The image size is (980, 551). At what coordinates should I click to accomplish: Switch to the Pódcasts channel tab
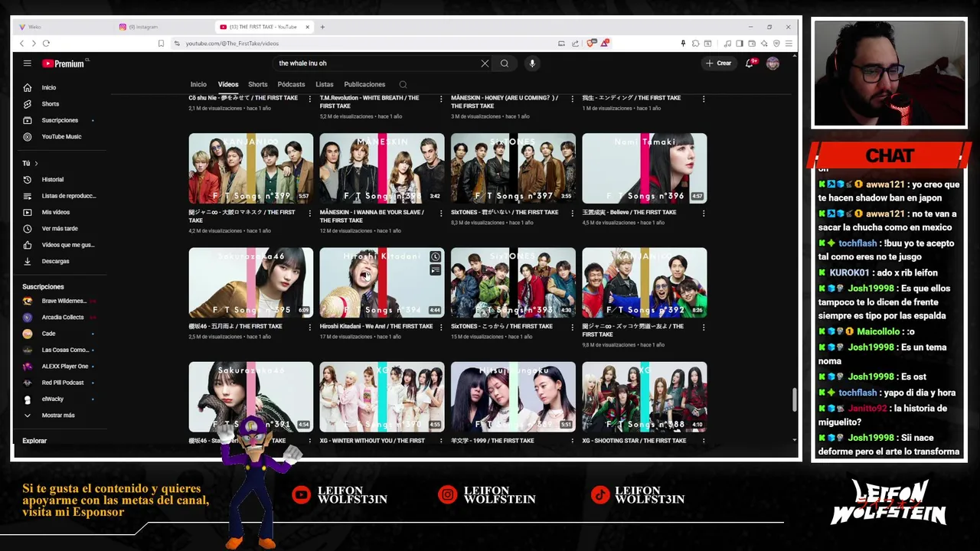tap(291, 84)
